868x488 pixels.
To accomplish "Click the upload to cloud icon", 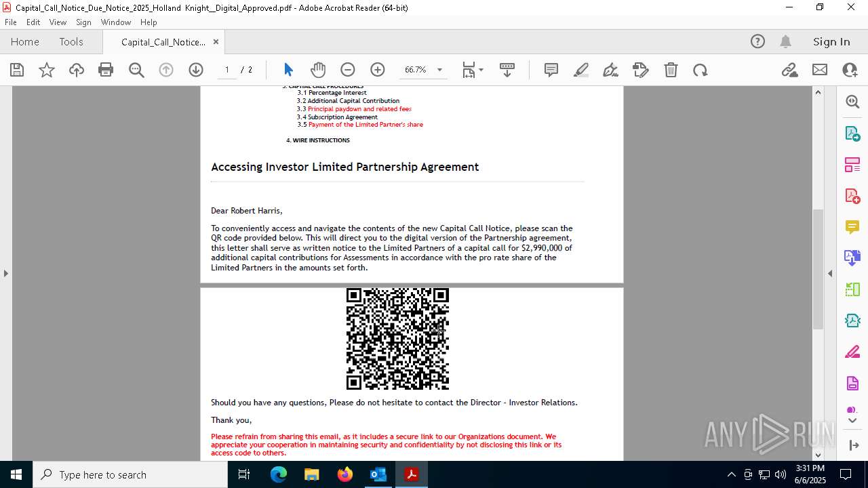I will pos(77,70).
